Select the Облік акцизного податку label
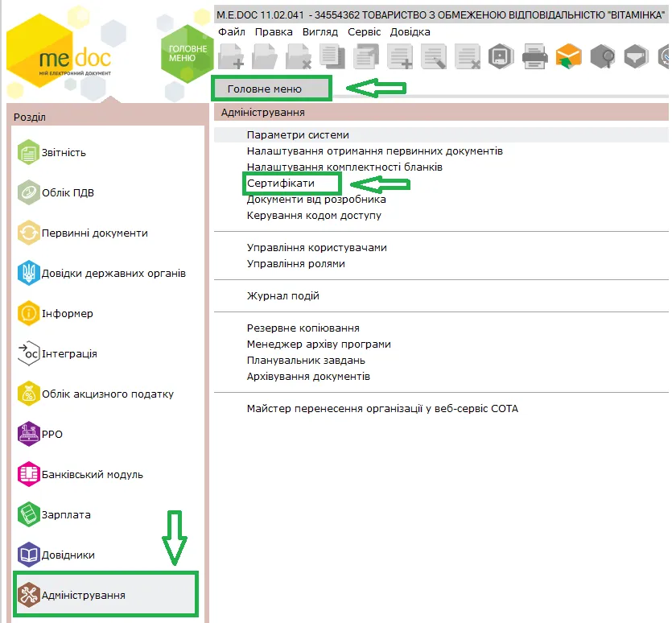This screenshot has width=672, height=623. pos(108,394)
